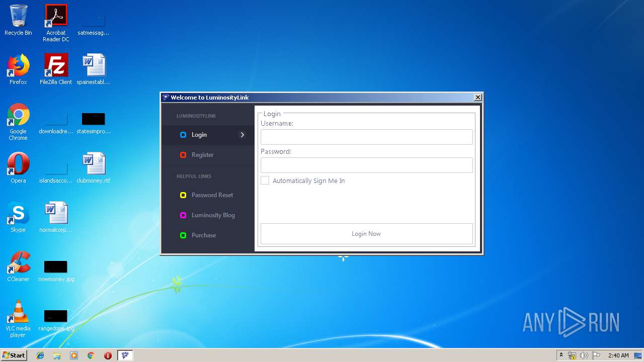Click the red square icon beside Register
This screenshot has height=362, width=644.
coord(183,155)
